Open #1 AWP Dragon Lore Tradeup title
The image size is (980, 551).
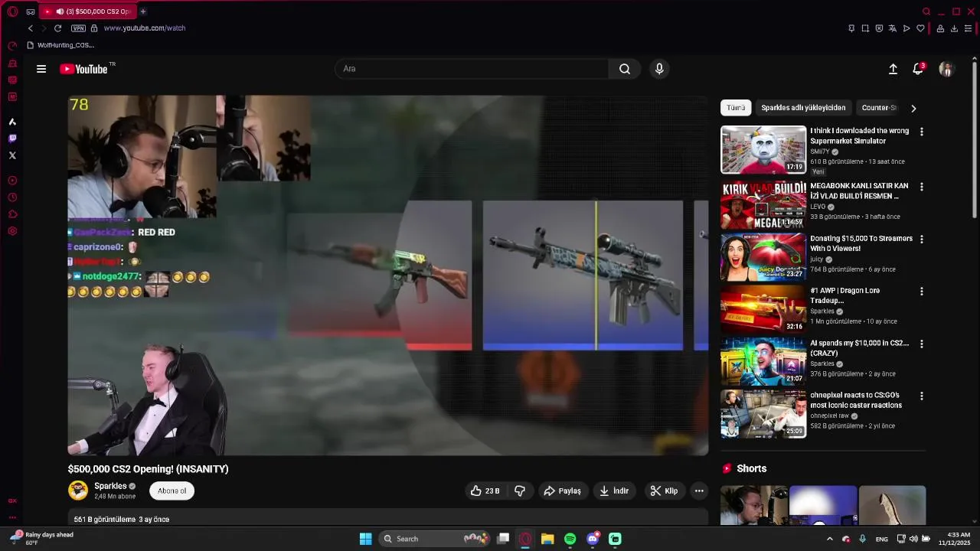(x=845, y=295)
